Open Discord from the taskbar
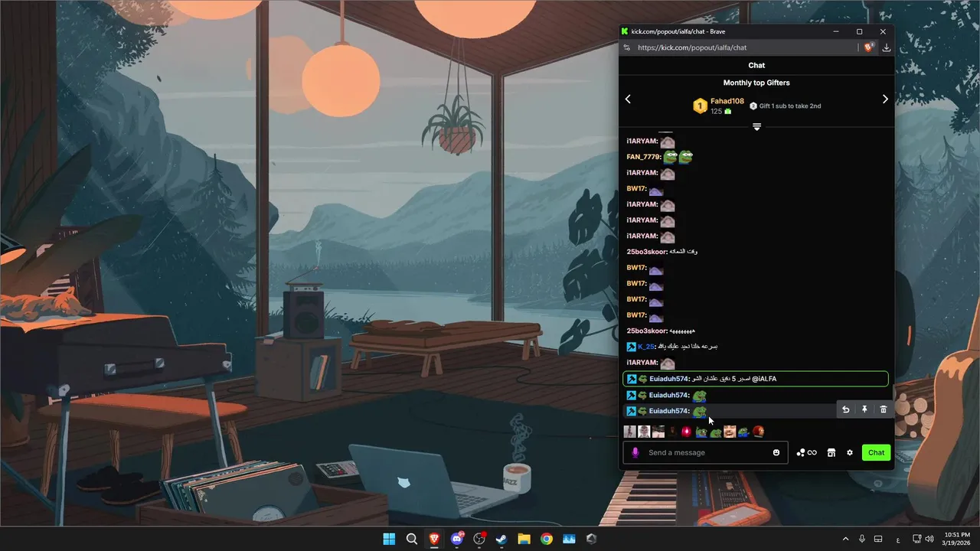The height and width of the screenshot is (551, 980). pos(457,539)
